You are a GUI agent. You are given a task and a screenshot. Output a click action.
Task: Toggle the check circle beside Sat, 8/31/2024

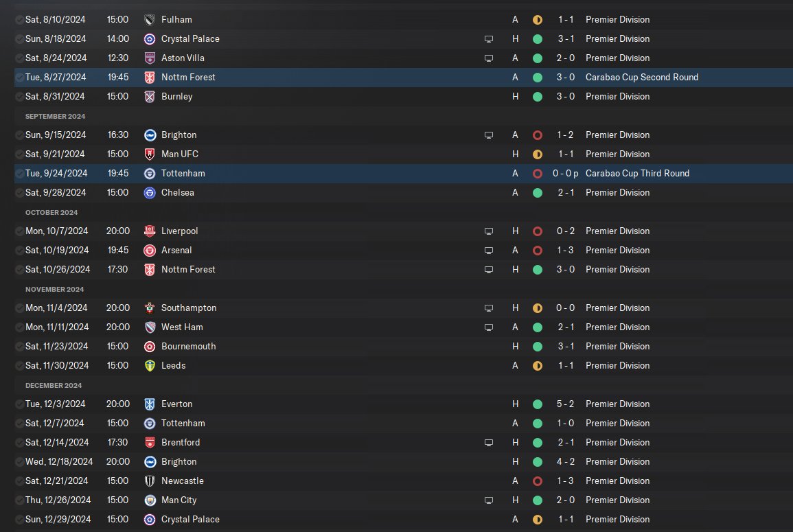(19, 97)
